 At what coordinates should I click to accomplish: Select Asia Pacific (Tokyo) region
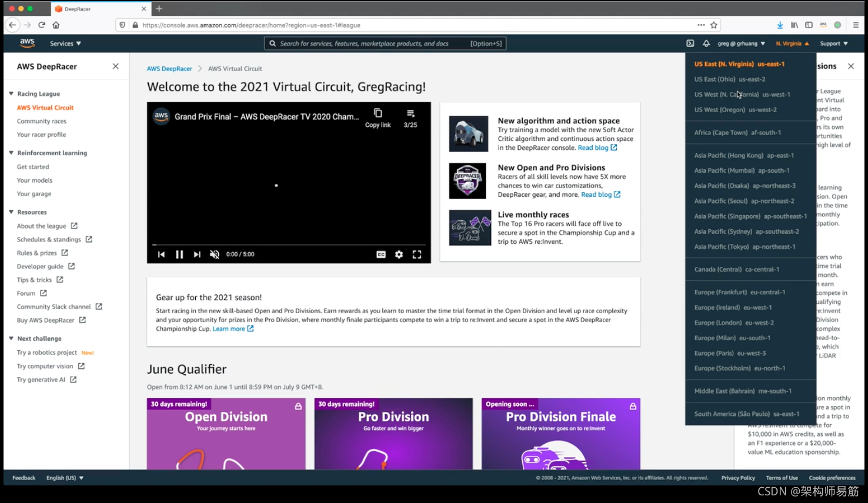click(745, 247)
